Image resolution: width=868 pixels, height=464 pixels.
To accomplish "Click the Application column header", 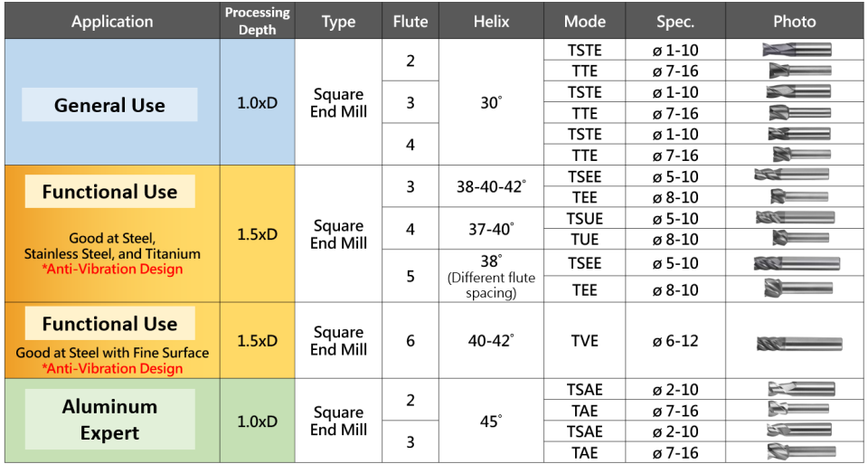I will pos(112,22).
